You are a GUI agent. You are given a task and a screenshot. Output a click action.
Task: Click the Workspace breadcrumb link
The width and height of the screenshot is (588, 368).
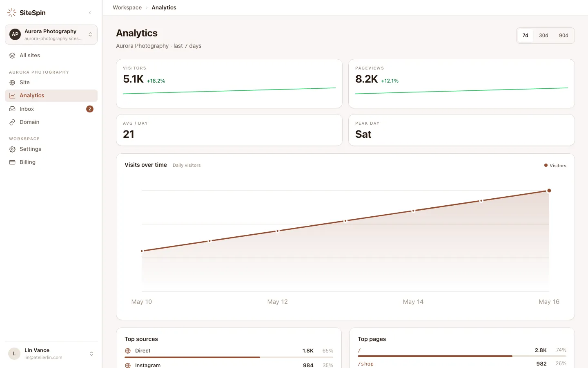point(127,8)
